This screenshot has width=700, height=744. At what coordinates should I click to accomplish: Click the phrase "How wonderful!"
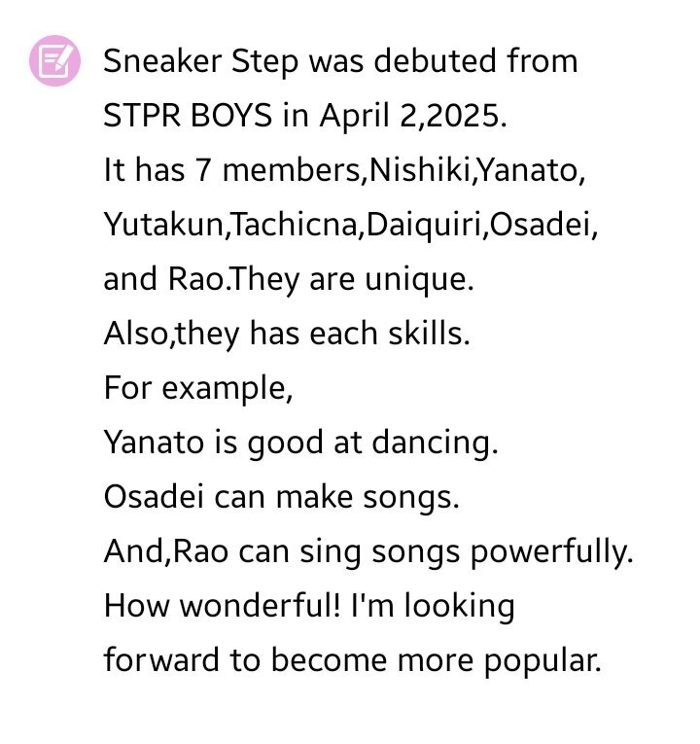click(222, 606)
